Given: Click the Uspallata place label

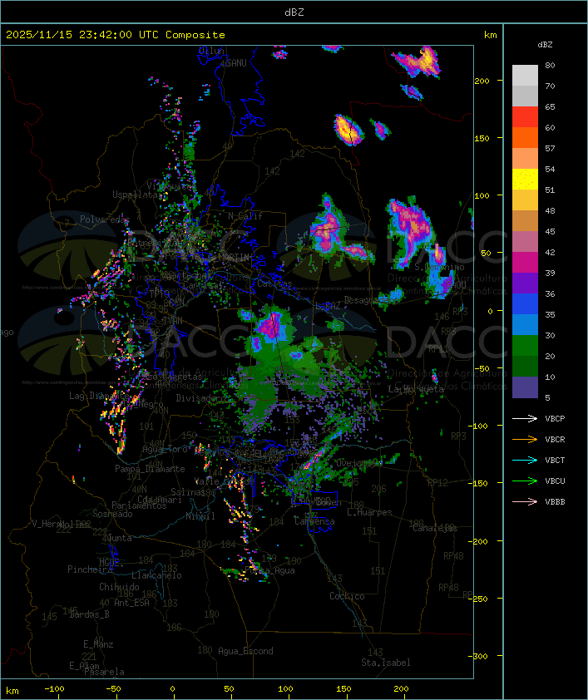Looking at the screenshot, I should coord(135,195).
